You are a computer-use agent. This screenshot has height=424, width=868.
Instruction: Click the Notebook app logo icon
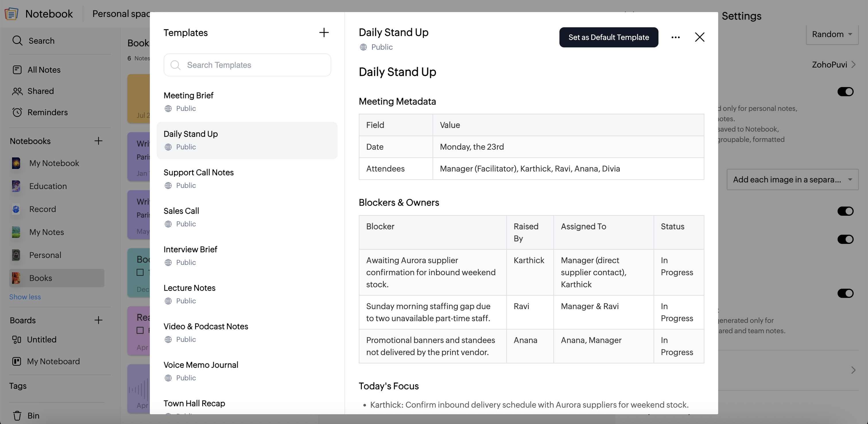pyautogui.click(x=11, y=14)
